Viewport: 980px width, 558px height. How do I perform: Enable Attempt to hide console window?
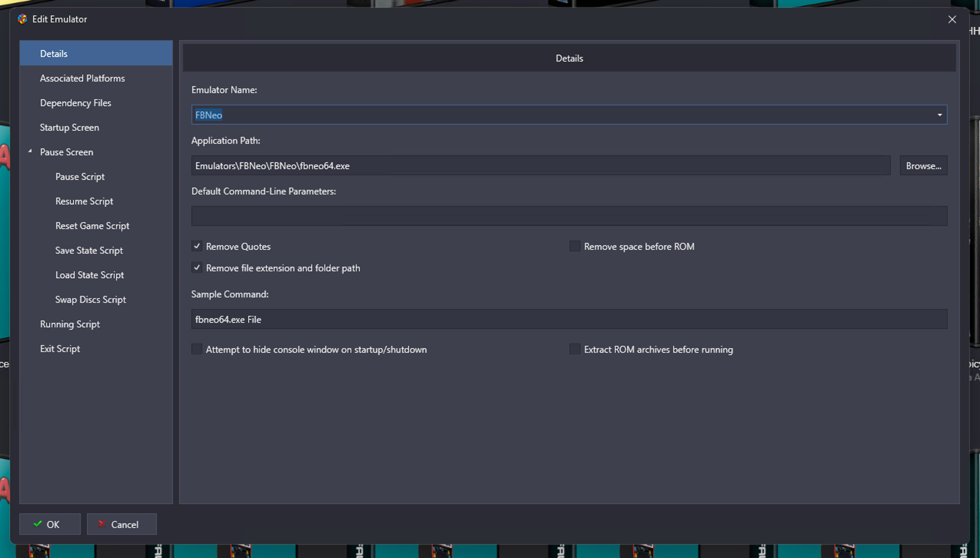pos(197,349)
